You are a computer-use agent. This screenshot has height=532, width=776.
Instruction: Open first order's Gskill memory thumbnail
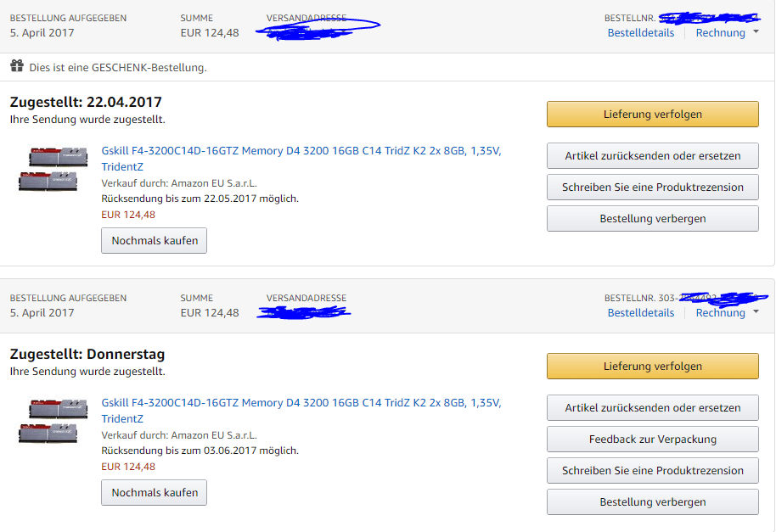[53, 169]
